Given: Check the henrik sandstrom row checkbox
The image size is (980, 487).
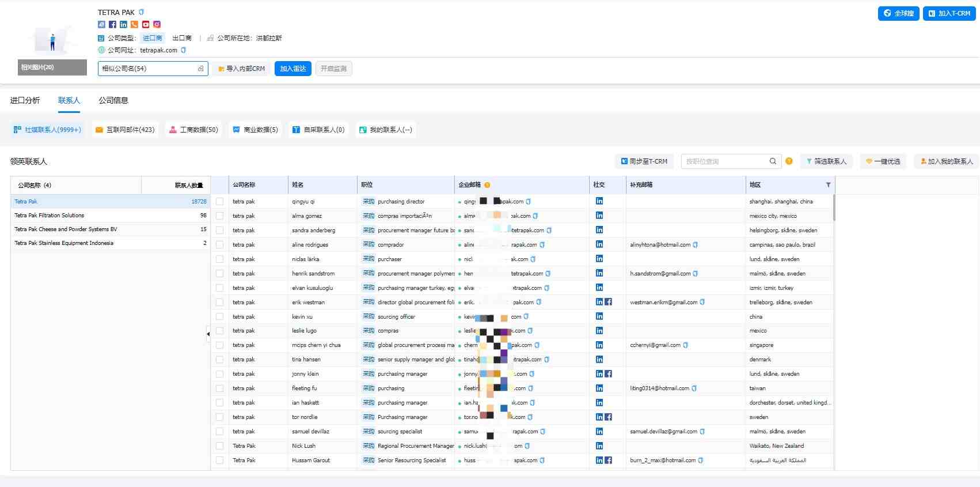Looking at the screenshot, I should point(219,274).
